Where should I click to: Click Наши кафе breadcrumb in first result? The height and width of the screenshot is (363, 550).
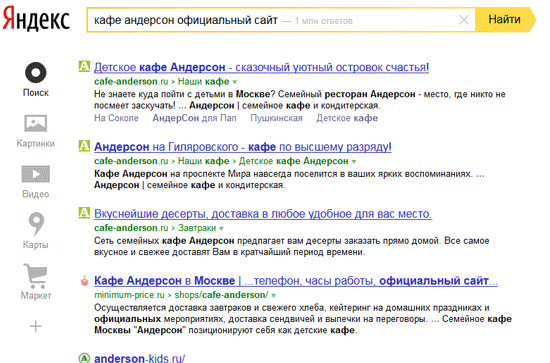(203, 81)
